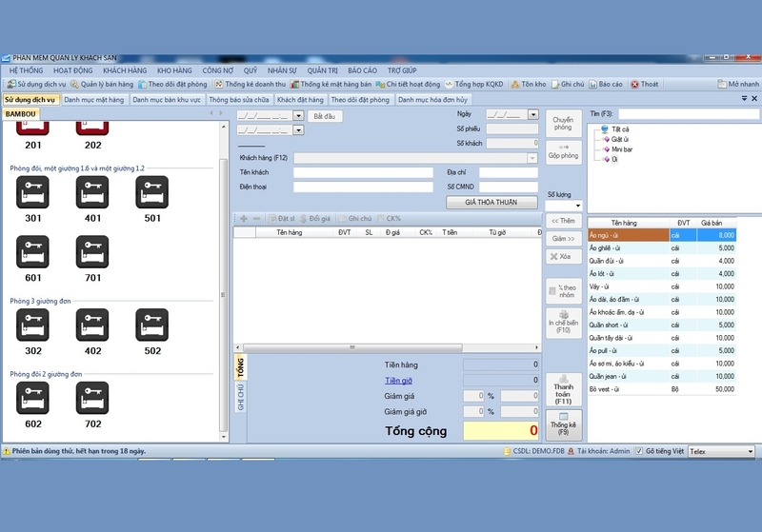The width and height of the screenshot is (762, 532).
Task: Select Áo ngủ - ủi row
Action: [662, 235]
